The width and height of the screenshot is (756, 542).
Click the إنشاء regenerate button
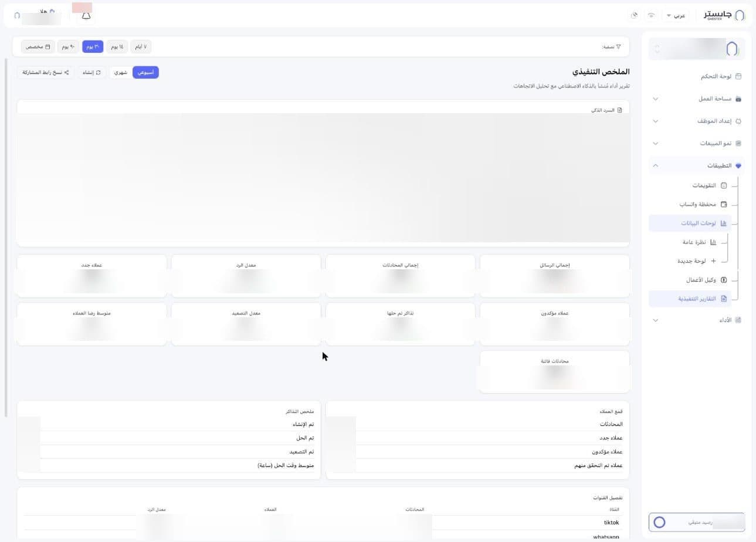tap(91, 72)
